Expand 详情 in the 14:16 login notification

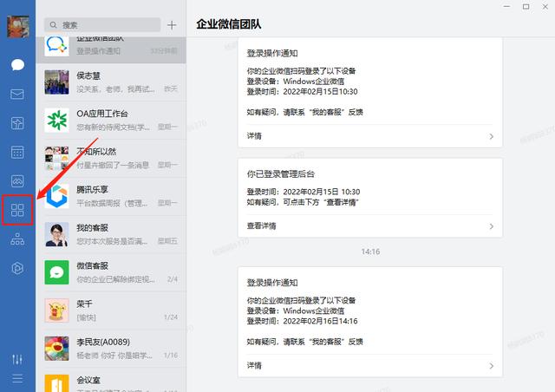(x=370, y=365)
